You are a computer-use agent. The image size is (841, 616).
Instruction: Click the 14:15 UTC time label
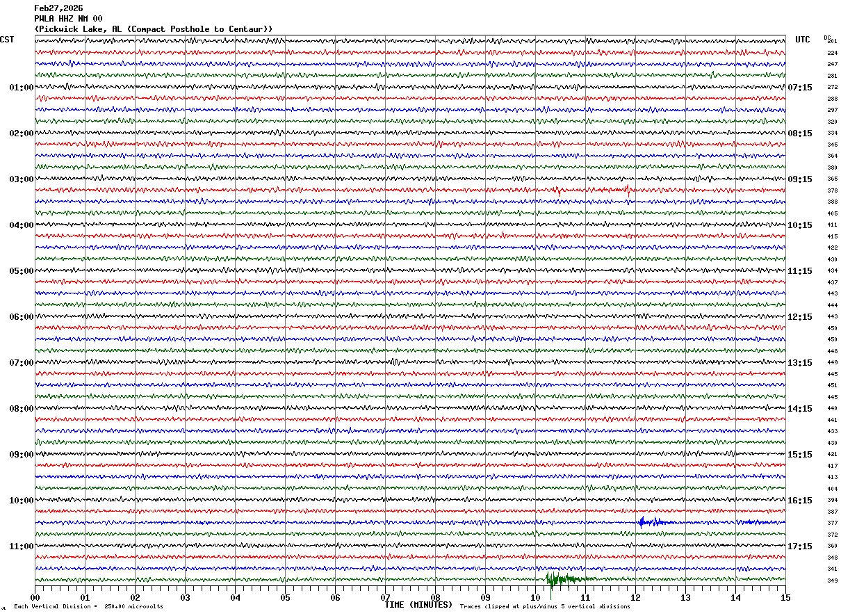(x=800, y=409)
